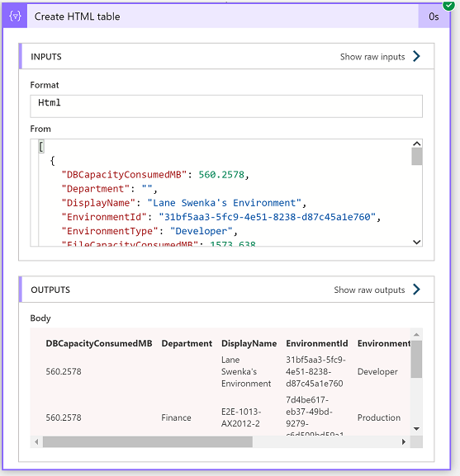Viewport: 460px width, 476px height.
Task: Click the Body table up scroll arrow
Action: (416, 335)
